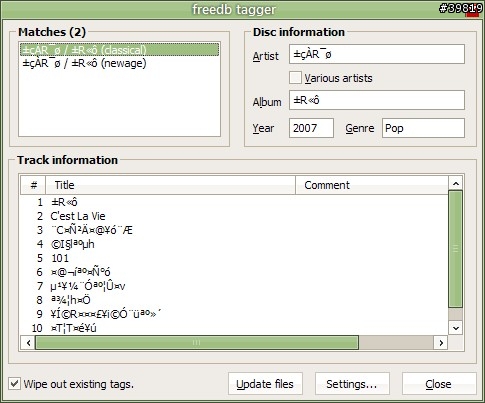This screenshot has height=403, width=485.
Task: Edit the Year field showing 2007
Action: 311,128
